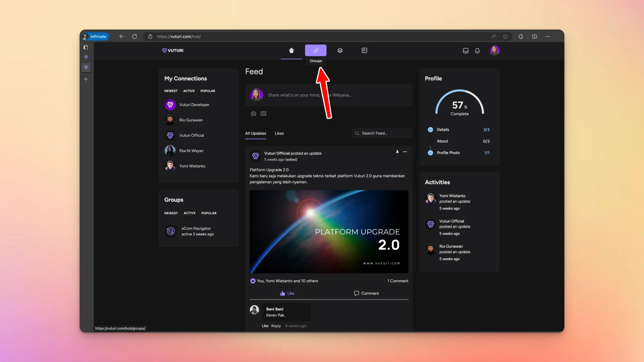Reload the page with refresh icon

click(135, 36)
